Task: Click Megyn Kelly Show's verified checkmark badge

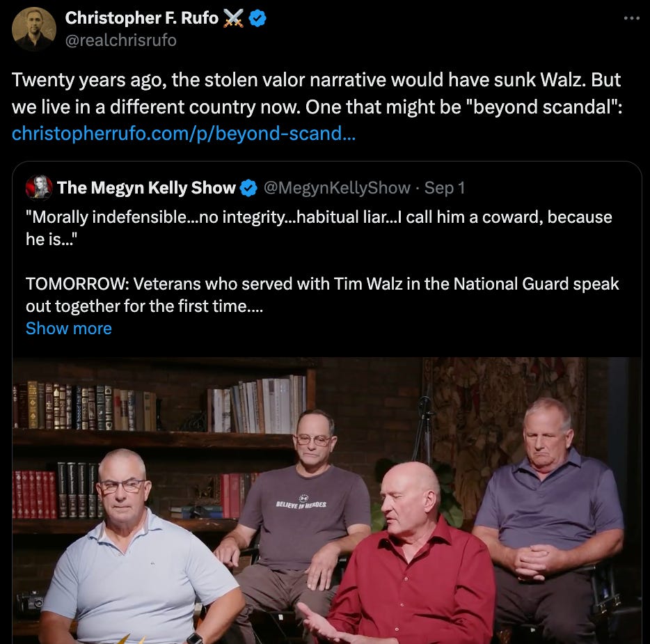Action: [248, 188]
